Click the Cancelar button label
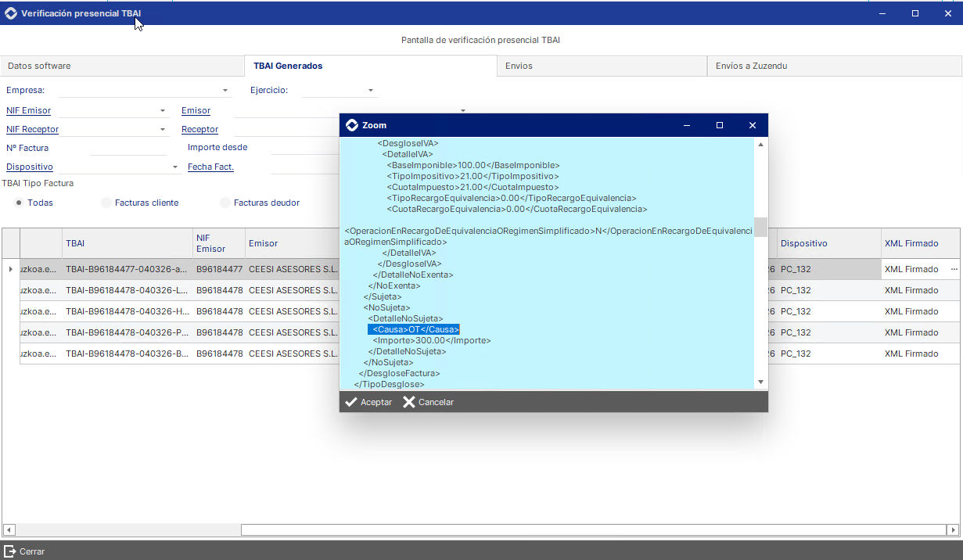The width and height of the screenshot is (963, 560). 436,402
